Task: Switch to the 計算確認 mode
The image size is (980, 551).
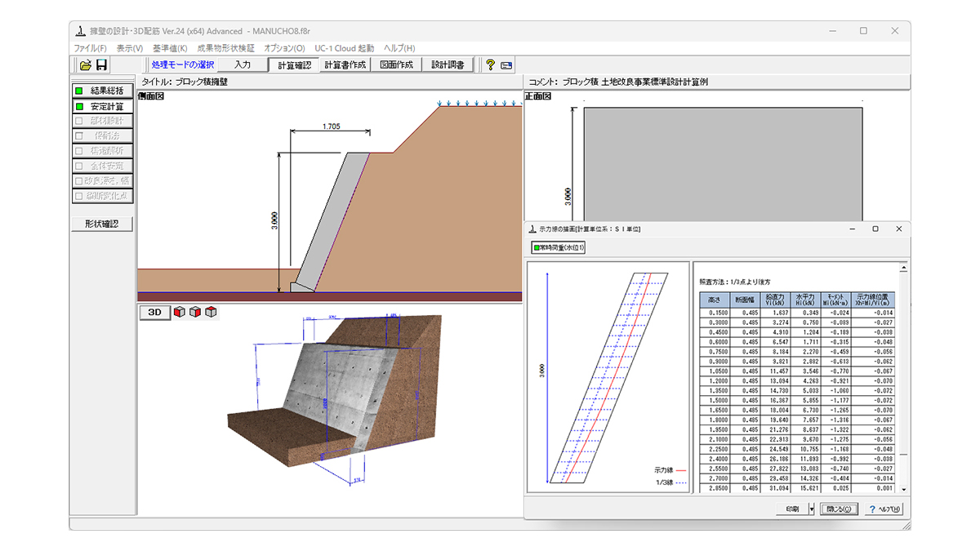Action: pyautogui.click(x=294, y=65)
